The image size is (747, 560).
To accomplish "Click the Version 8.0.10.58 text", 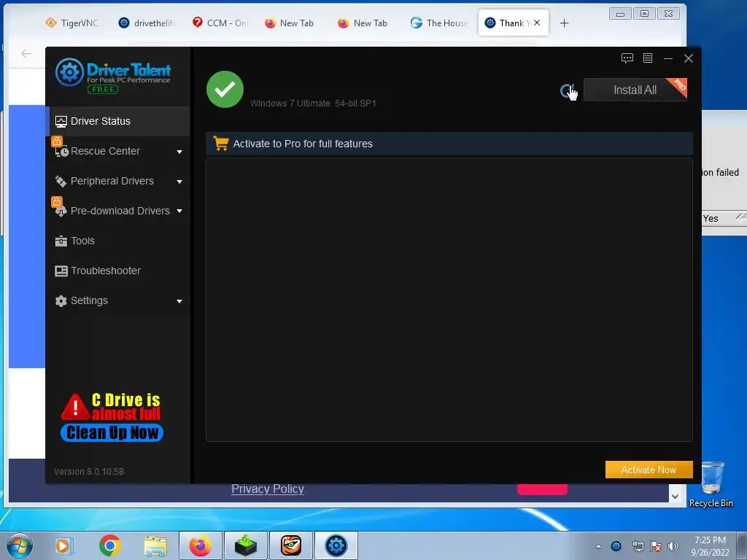I will point(88,472).
